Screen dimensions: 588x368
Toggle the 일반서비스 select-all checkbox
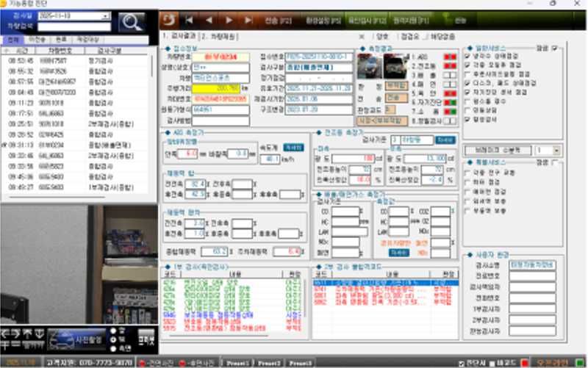coord(554,48)
